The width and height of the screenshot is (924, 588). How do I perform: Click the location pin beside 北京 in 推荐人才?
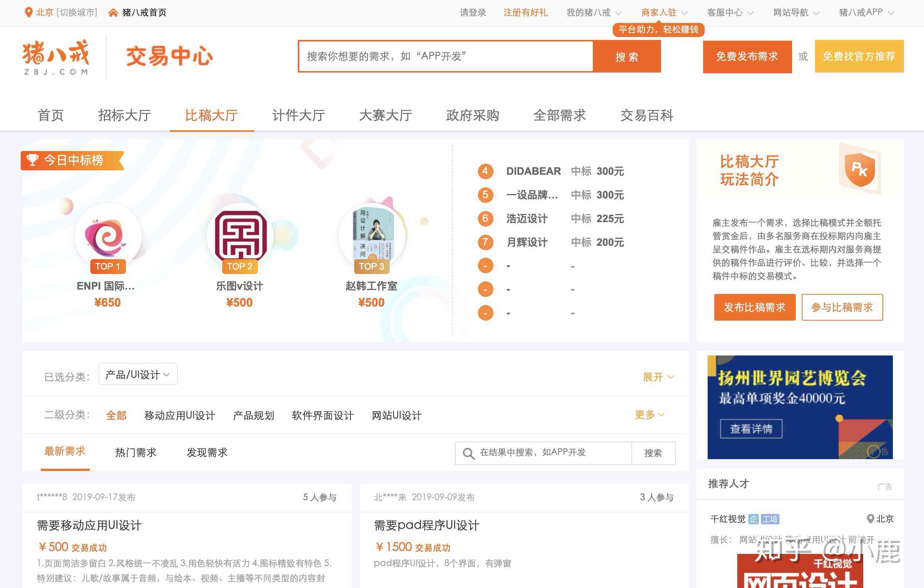tap(870, 519)
